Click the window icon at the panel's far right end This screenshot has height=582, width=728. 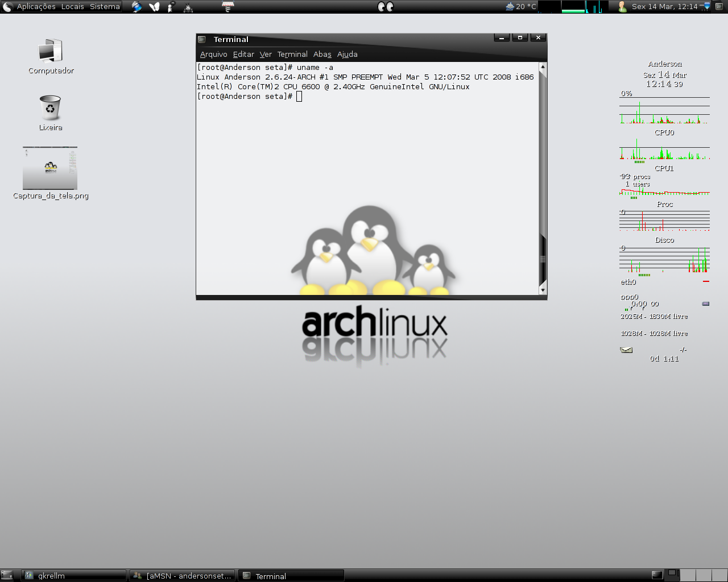coord(719,7)
